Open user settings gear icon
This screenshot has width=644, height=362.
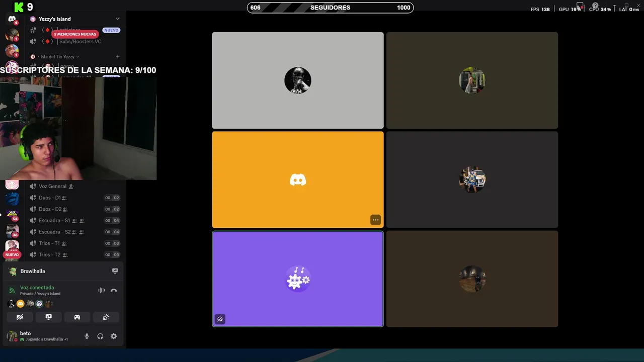pos(114,336)
